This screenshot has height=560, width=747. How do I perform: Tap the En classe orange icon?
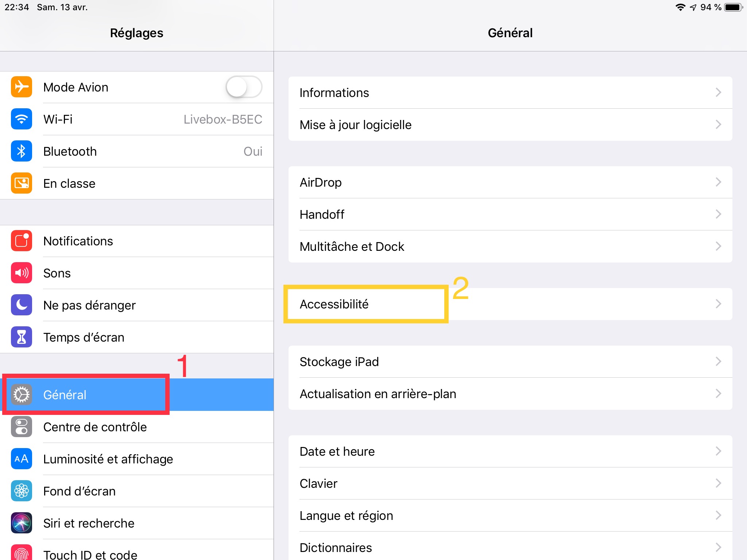pyautogui.click(x=22, y=183)
